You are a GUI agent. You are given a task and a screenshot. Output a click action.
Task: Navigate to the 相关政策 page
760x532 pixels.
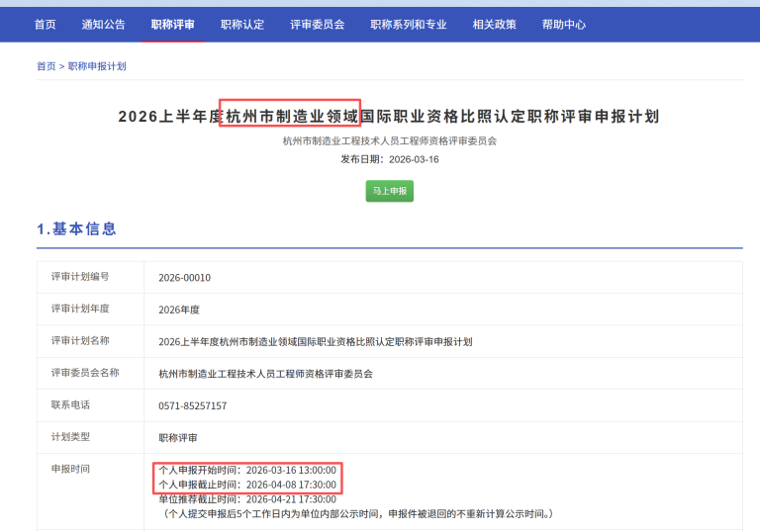pyautogui.click(x=494, y=24)
